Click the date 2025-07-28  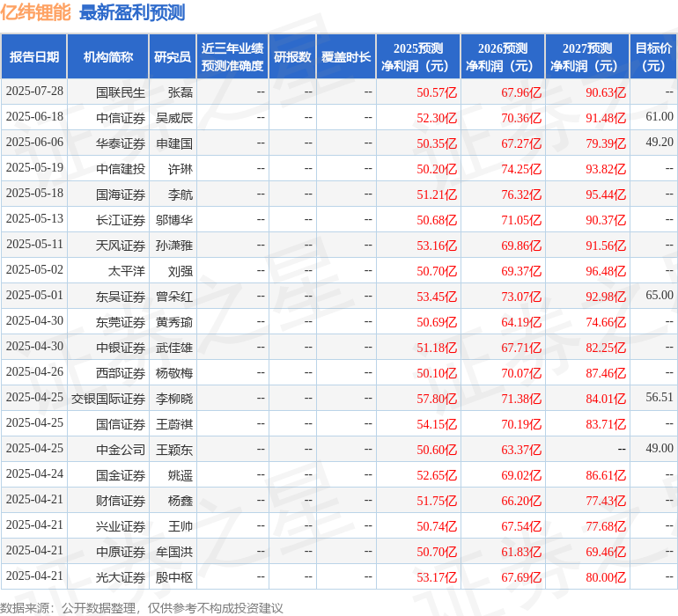tap(34, 92)
